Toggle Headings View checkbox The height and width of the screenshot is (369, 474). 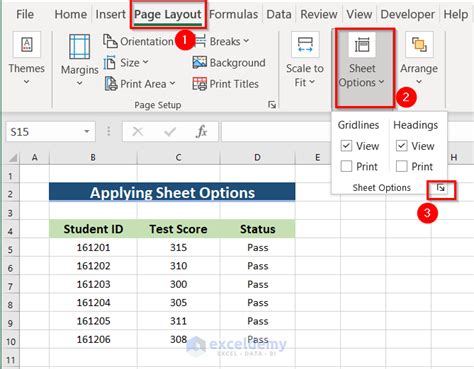click(x=401, y=146)
